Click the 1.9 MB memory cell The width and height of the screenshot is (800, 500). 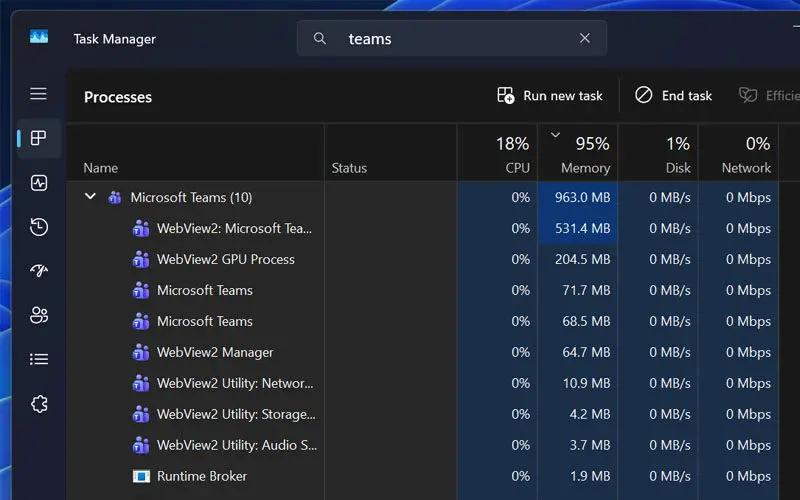tap(578, 476)
